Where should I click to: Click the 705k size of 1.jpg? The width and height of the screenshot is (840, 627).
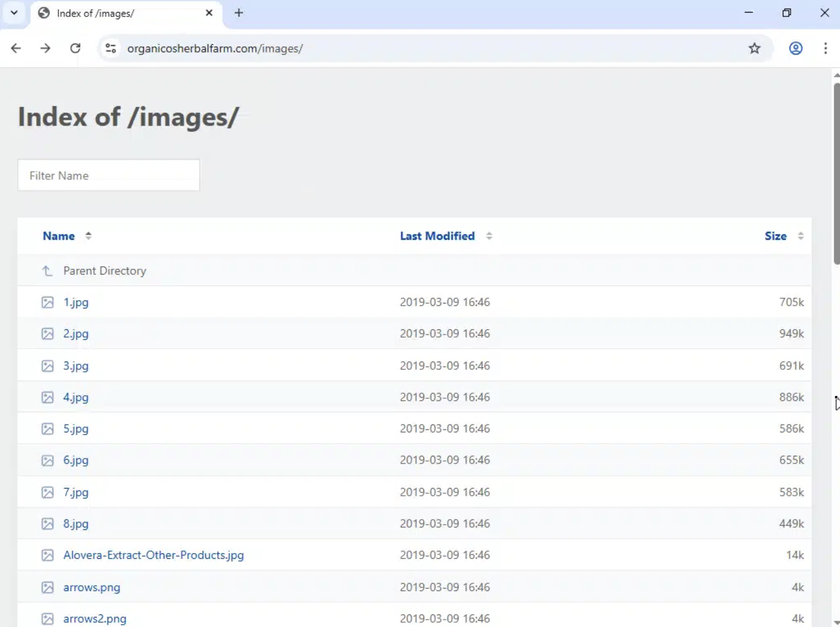pos(791,302)
